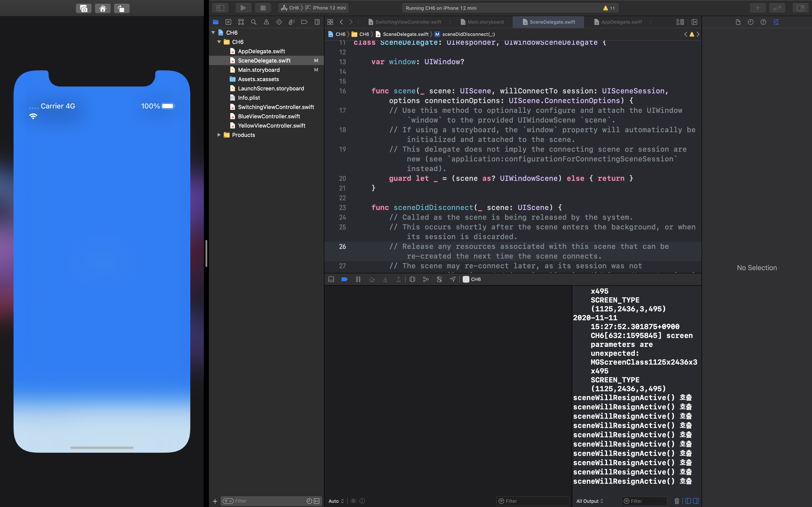Click the simulator screenshot camera icon
The width and height of the screenshot is (812, 507).
84,8
